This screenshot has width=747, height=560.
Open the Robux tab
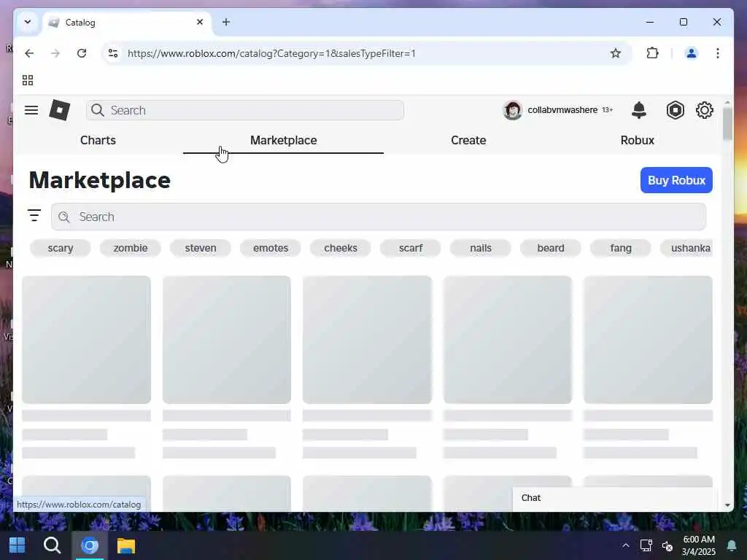click(x=637, y=140)
